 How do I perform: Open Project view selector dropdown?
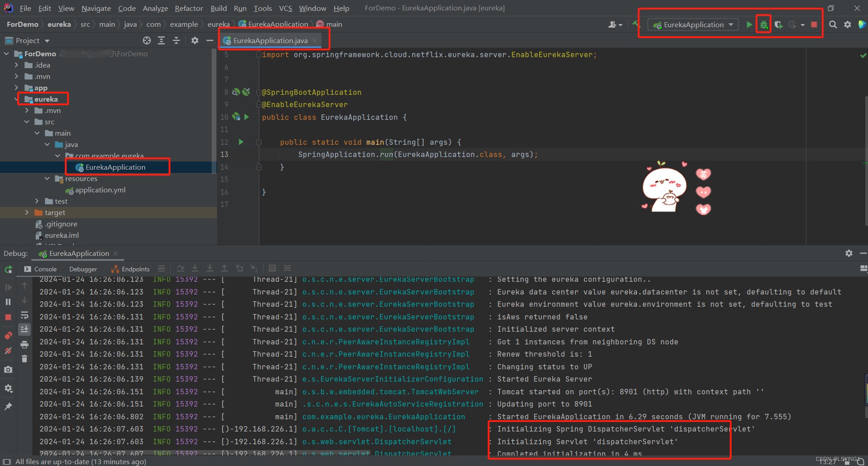[27, 40]
